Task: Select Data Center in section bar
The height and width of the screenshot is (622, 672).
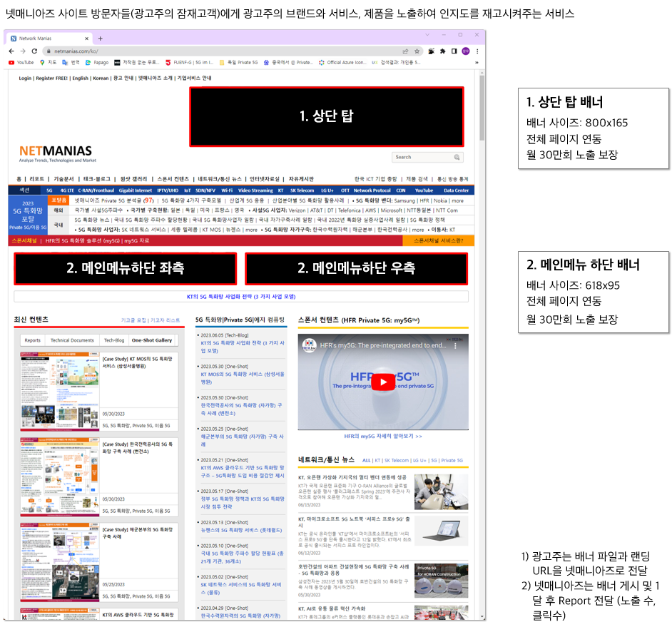Action: [456, 190]
